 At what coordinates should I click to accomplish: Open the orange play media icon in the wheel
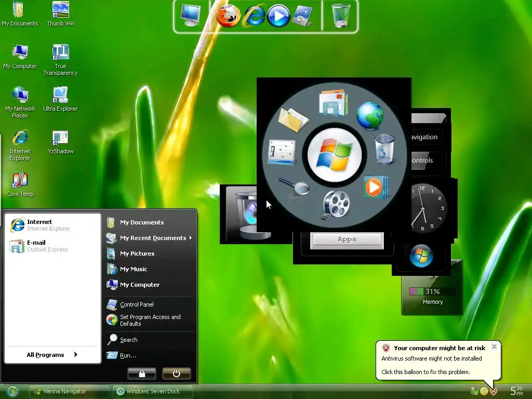375,187
